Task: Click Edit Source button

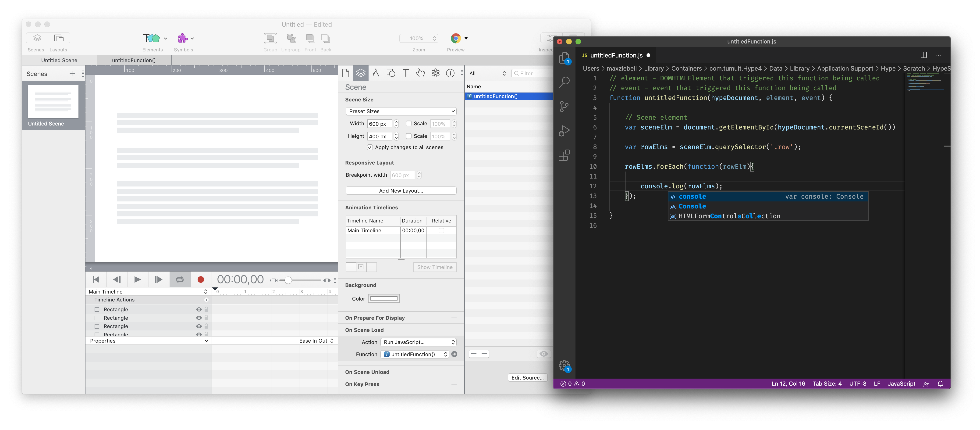Action: pos(528,377)
